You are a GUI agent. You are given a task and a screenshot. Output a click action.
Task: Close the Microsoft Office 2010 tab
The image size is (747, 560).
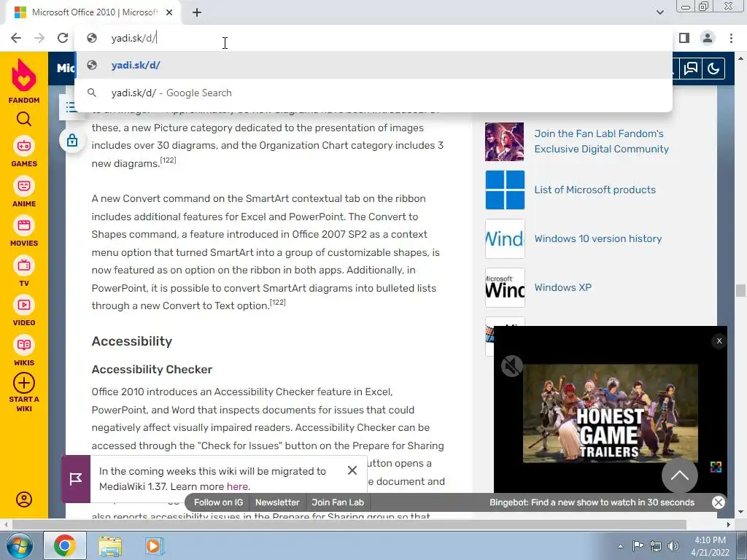[169, 13]
